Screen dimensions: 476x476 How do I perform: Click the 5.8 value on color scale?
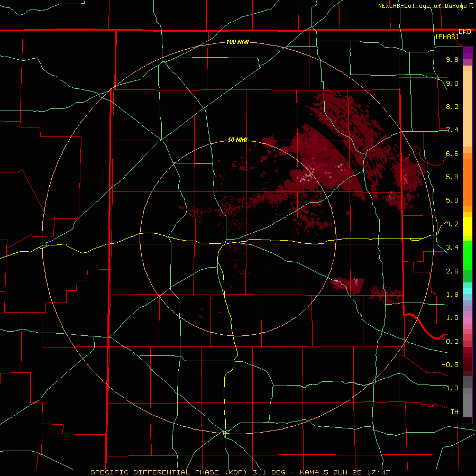tap(452, 177)
